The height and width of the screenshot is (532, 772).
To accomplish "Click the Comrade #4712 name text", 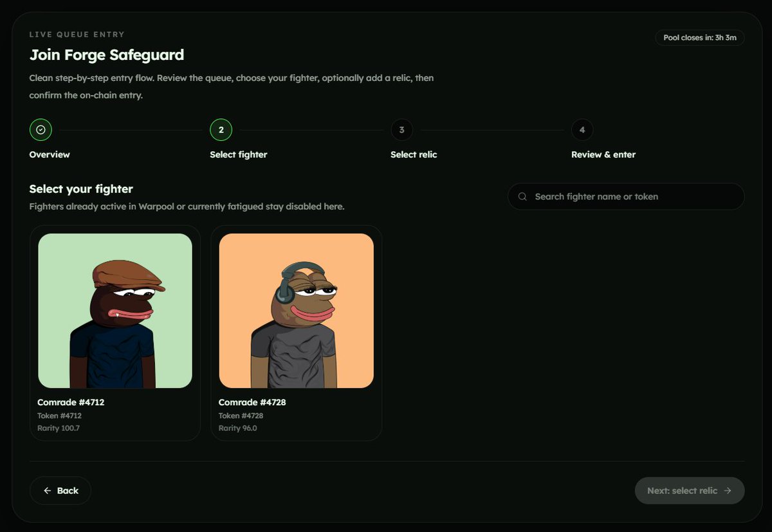I will tap(71, 403).
